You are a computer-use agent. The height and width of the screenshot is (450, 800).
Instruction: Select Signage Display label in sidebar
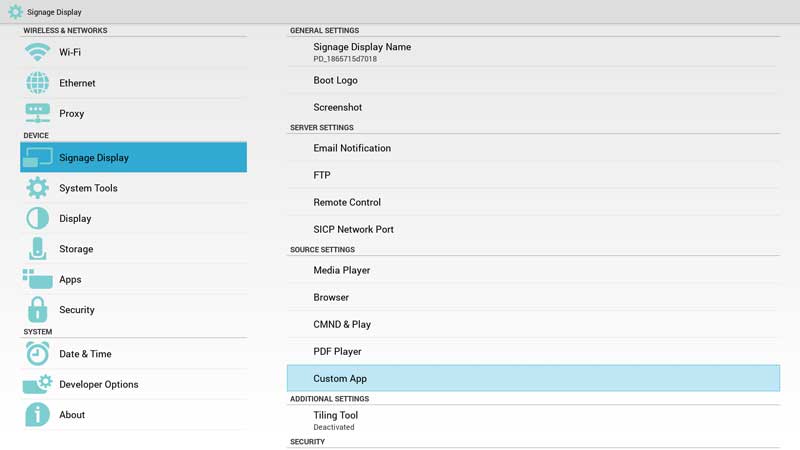click(x=94, y=158)
